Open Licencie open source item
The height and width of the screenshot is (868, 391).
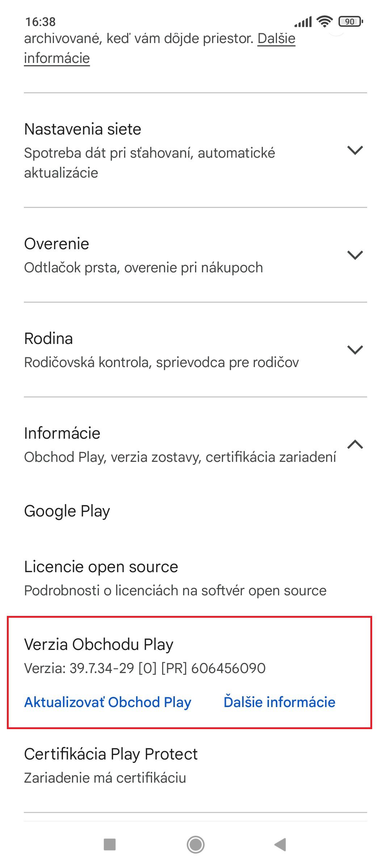(195, 578)
